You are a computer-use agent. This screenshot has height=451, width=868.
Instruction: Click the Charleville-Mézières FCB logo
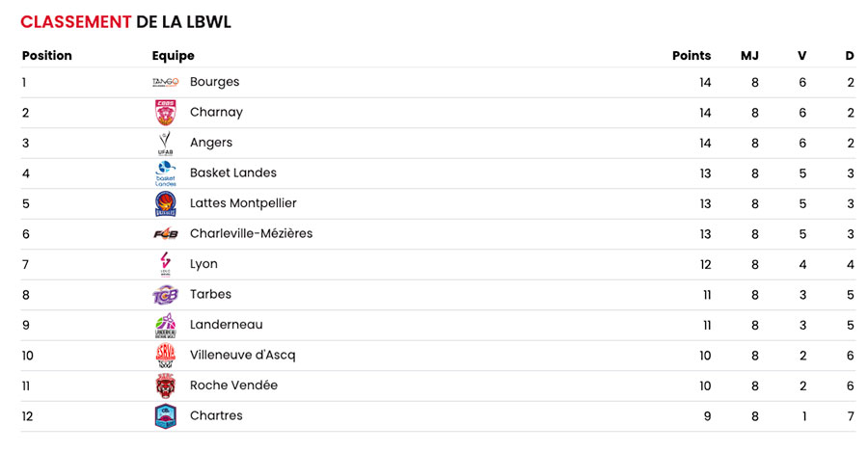[x=166, y=234]
